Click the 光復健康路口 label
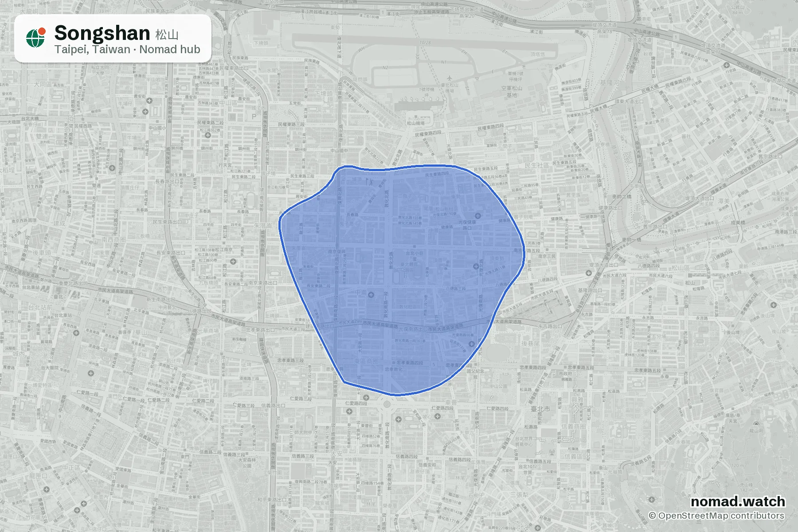 click(467, 225)
